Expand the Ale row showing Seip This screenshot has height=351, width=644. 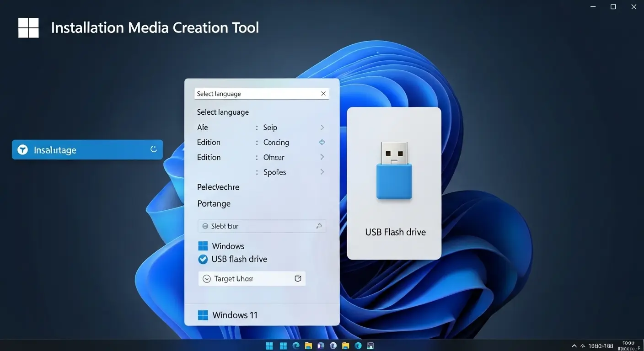322,128
